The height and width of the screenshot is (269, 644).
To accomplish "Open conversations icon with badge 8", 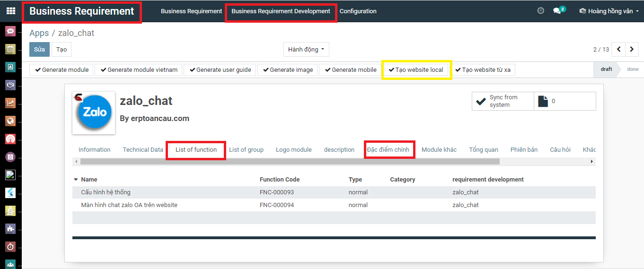I will 559,10.
